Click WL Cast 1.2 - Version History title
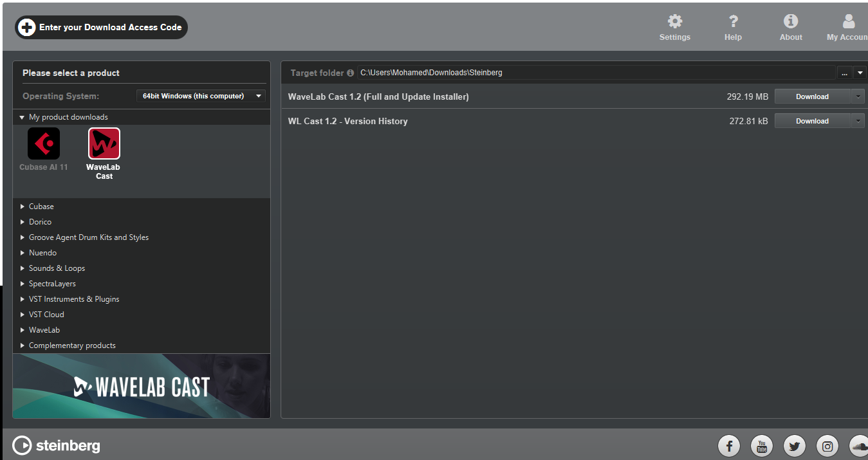Image resolution: width=868 pixels, height=460 pixels. (x=347, y=121)
